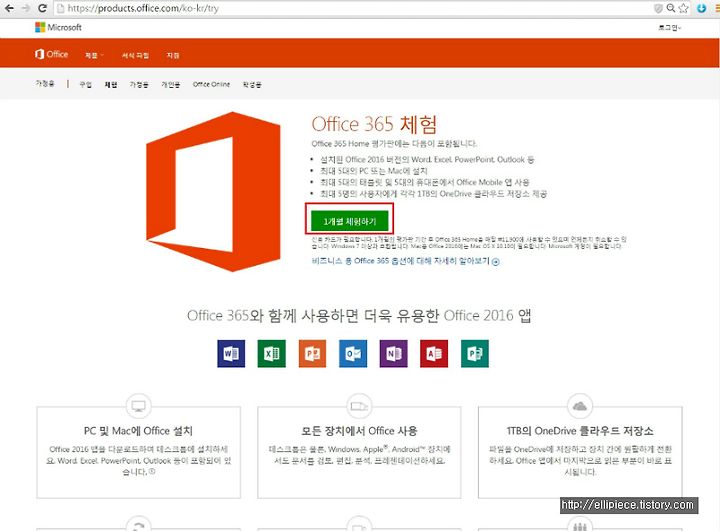Click the footnote marker in PC 및 Mac card

pyautogui.click(x=152, y=471)
